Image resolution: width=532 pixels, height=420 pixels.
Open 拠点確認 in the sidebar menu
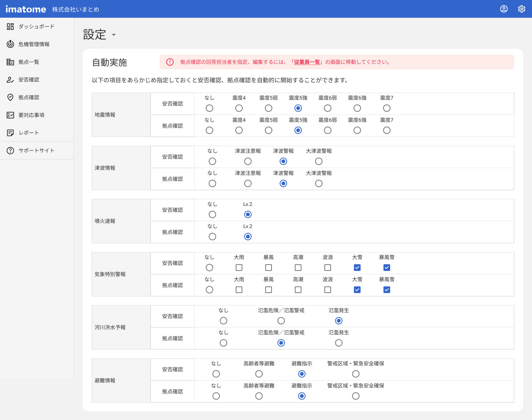click(x=29, y=97)
